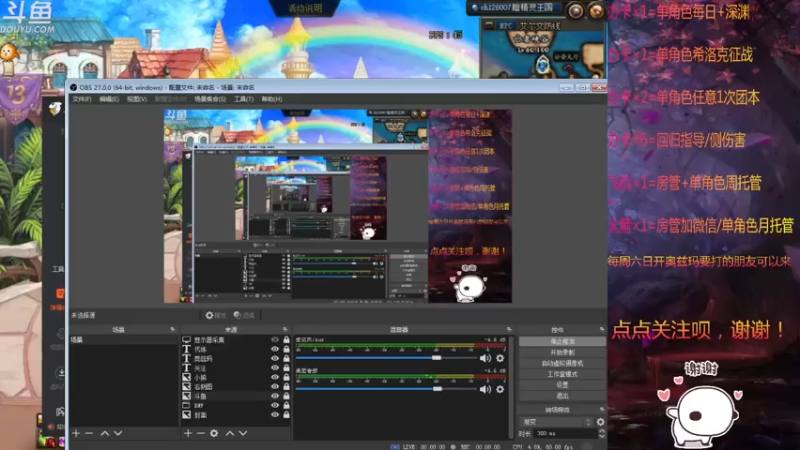Screen dimensions: 800x450
Task: Open the 文件(F) menu in OBS
Action: tap(82, 99)
